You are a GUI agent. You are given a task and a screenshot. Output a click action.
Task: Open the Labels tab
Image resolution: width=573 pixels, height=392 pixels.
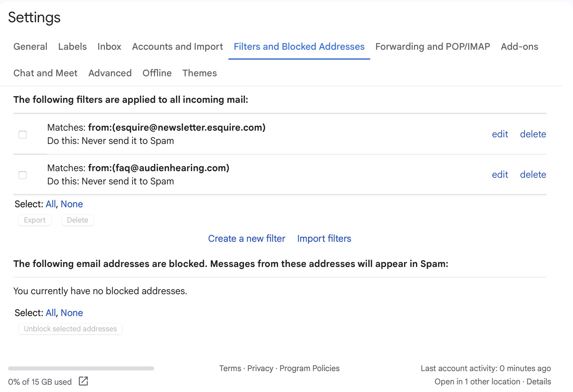[72, 46]
